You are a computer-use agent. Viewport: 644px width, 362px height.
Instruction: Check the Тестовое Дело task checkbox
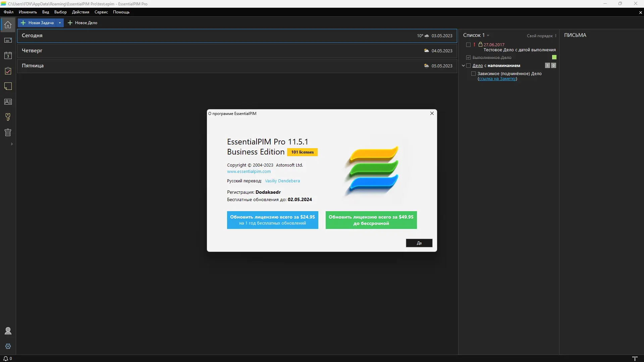click(x=469, y=45)
